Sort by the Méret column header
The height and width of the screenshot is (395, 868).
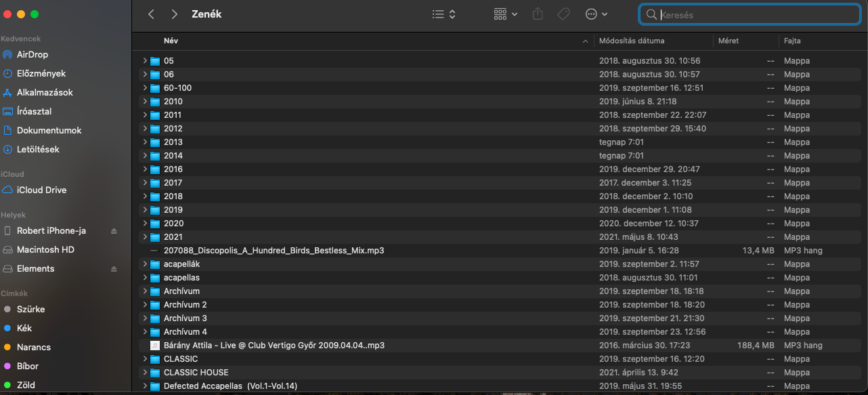tap(729, 41)
